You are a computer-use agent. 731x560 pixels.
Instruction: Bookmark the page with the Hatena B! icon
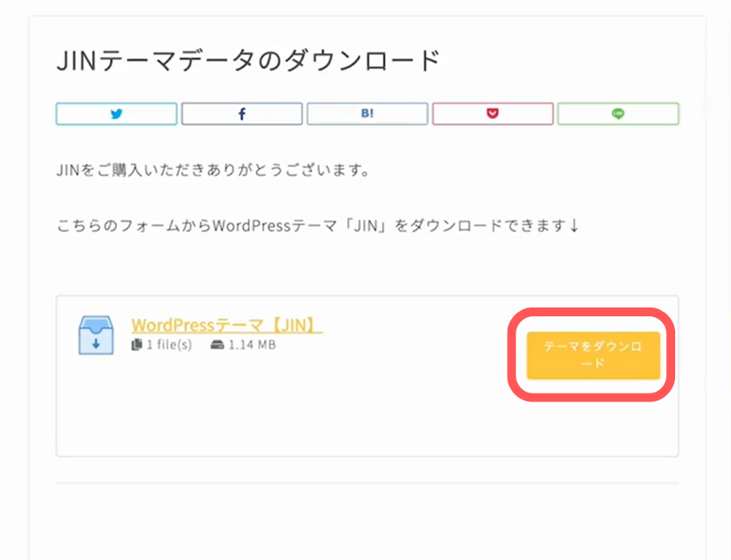coord(367,113)
